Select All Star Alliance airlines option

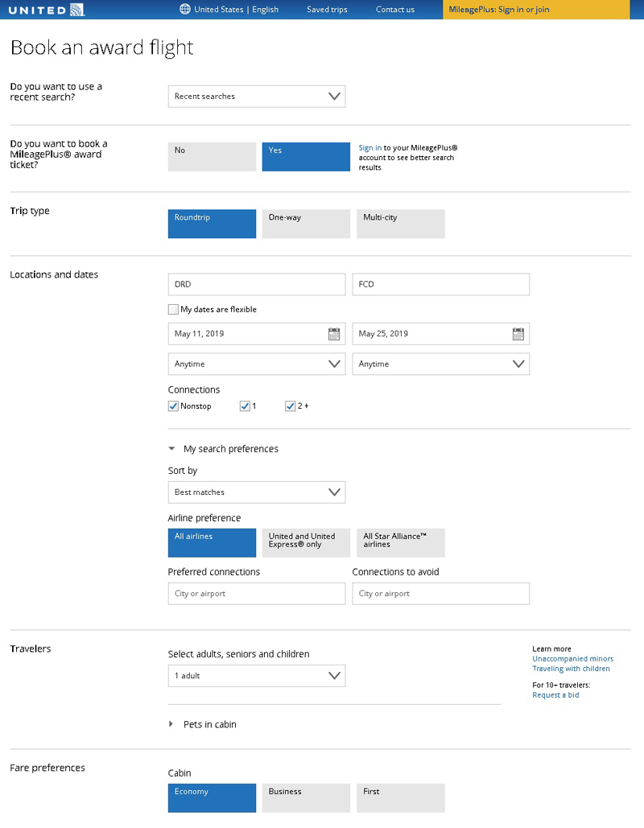pos(400,542)
